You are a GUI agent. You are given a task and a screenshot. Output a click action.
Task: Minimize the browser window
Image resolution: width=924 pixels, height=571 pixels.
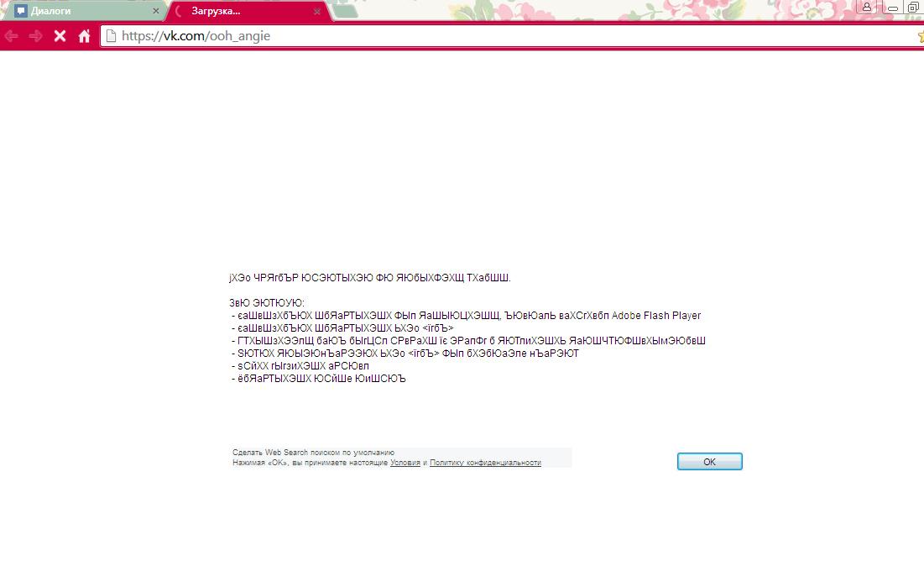(x=893, y=8)
